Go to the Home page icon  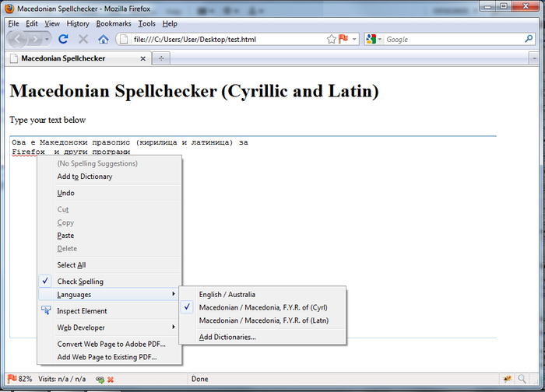(104, 39)
